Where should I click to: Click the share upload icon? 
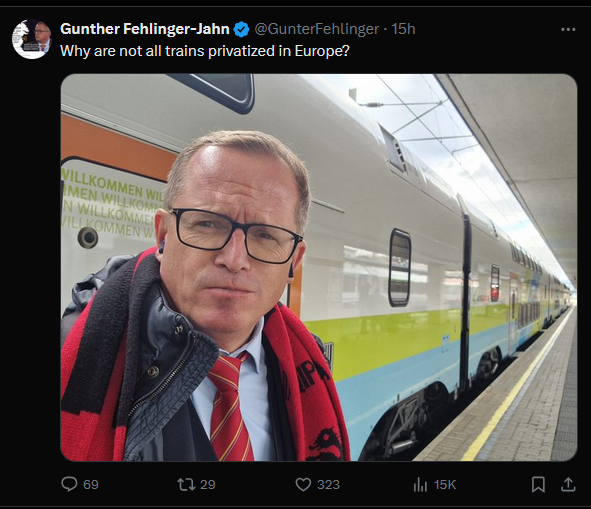[568, 484]
